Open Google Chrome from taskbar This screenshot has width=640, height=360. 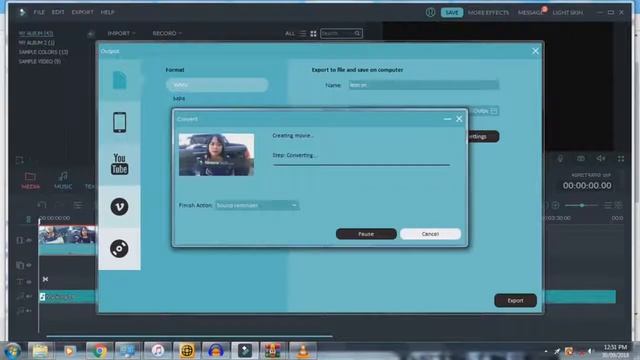click(x=99, y=351)
